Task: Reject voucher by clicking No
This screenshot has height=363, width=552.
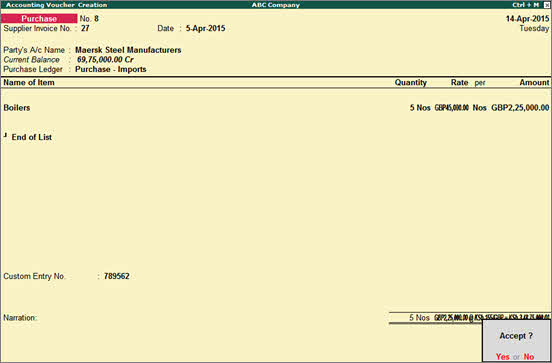Action: [529, 357]
